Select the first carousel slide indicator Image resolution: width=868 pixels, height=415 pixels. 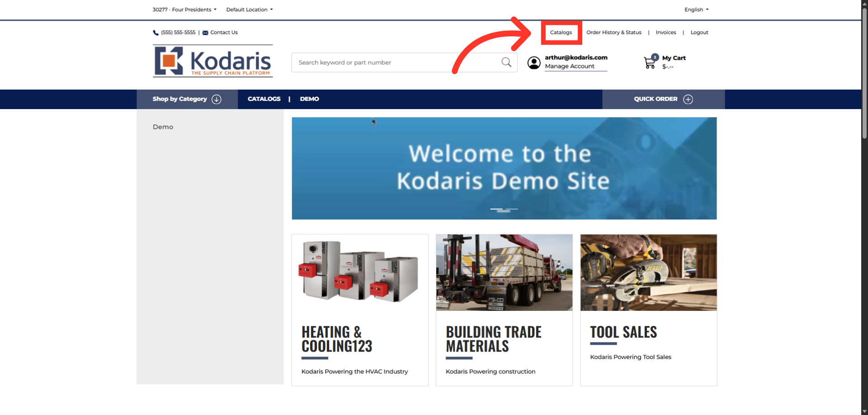(x=496, y=209)
